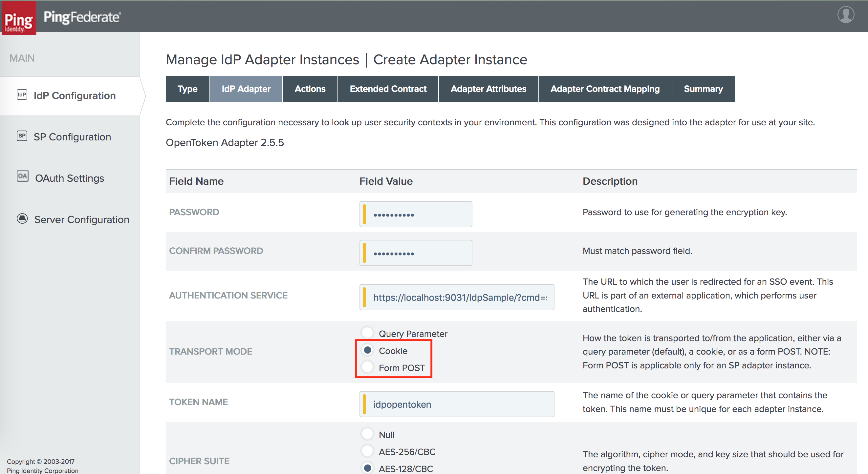Switch to the Extended Contract tab

point(388,89)
